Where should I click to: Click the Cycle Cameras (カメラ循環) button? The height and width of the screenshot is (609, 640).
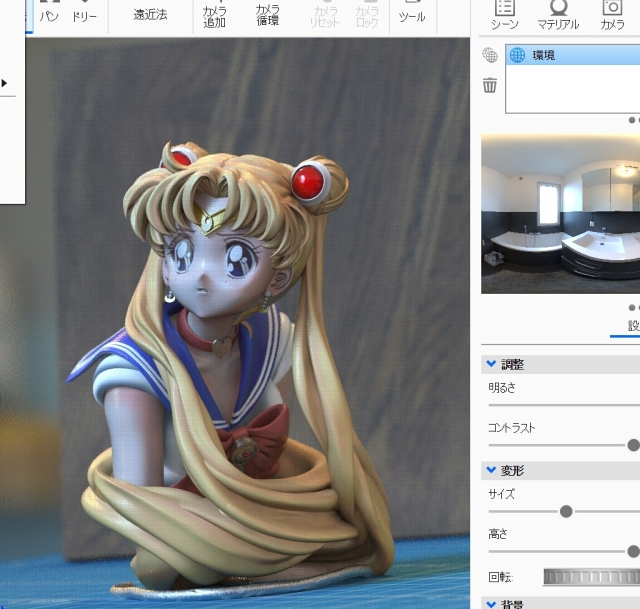click(267, 14)
